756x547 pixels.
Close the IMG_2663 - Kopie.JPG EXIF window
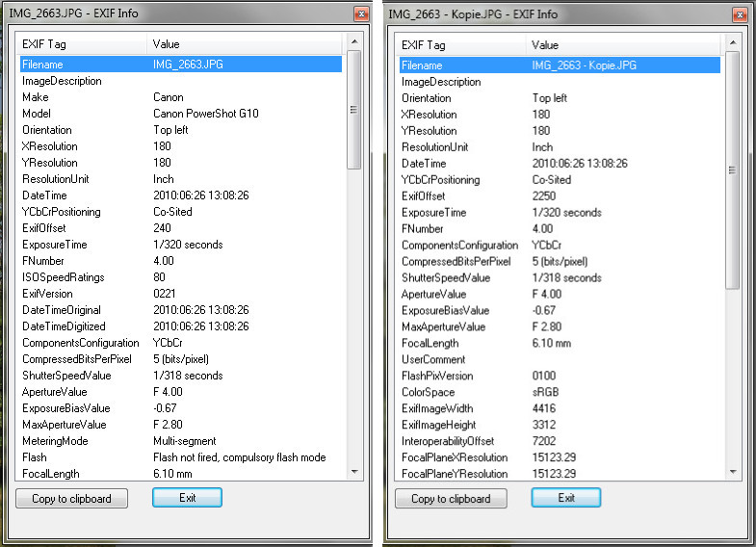tap(740, 14)
